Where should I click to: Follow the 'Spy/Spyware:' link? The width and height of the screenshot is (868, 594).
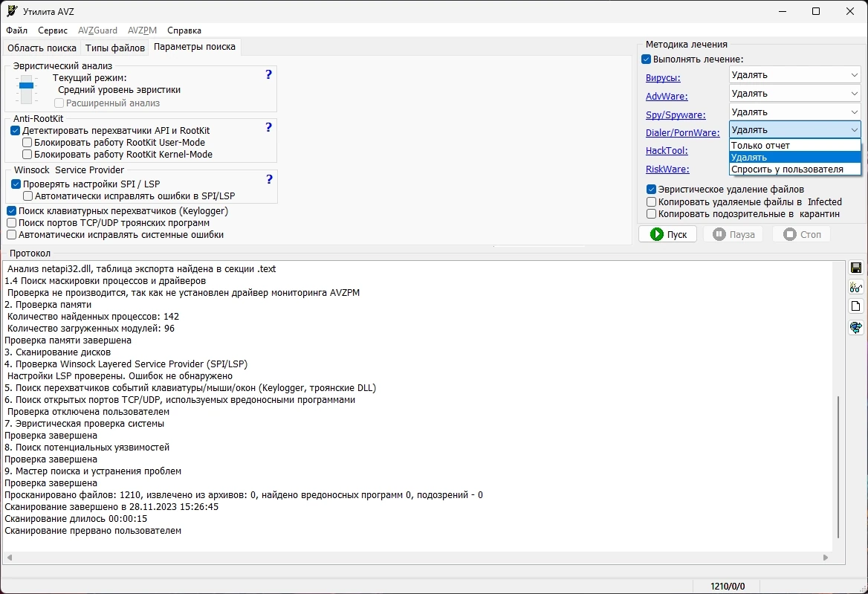(x=676, y=115)
